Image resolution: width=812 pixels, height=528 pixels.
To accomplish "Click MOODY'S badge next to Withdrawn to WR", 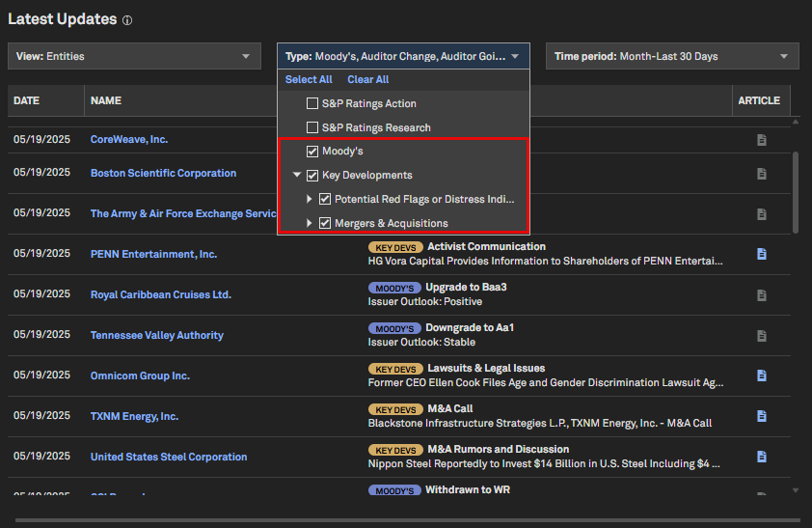I will tap(394, 490).
